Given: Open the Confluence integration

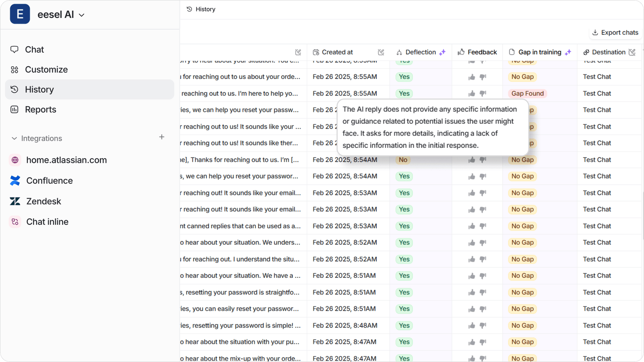Looking at the screenshot, I should click(x=49, y=180).
